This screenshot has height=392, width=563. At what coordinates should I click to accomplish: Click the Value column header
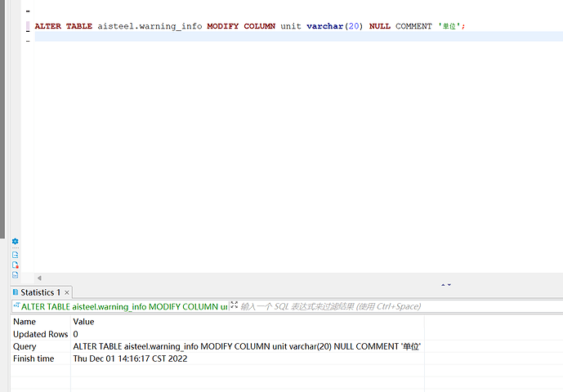83,322
